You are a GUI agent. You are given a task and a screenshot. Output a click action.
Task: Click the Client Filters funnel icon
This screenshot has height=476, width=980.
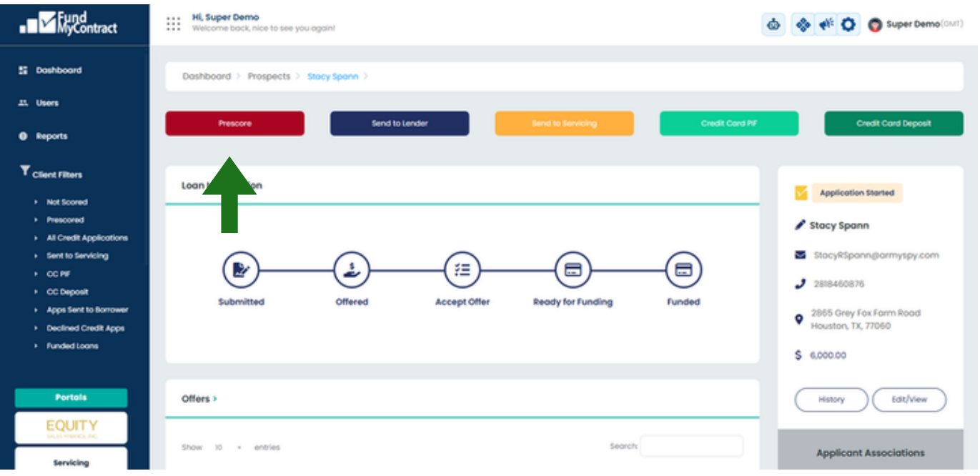[25, 171]
